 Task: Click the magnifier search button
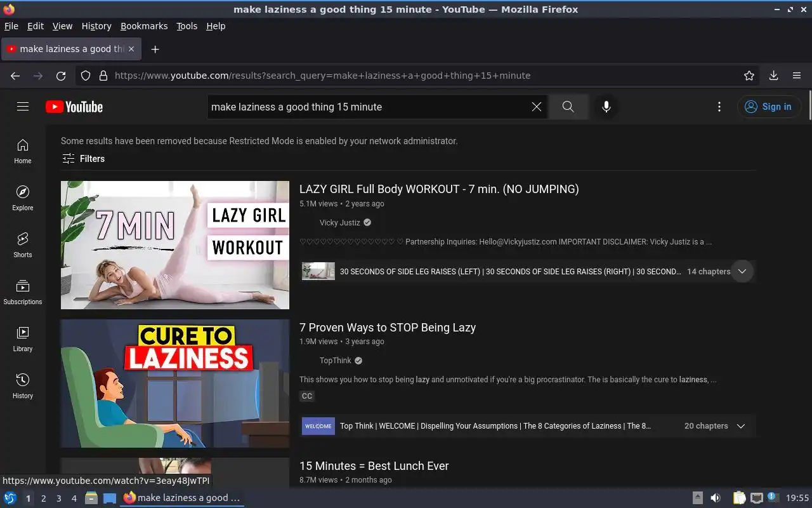[x=568, y=107]
